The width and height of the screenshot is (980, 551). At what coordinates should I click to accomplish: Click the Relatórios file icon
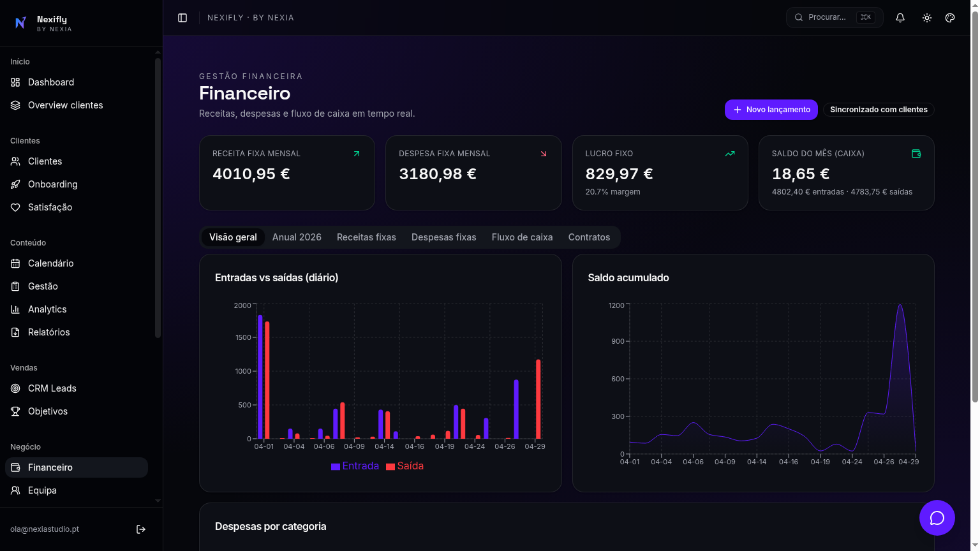pyautogui.click(x=15, y=332)
